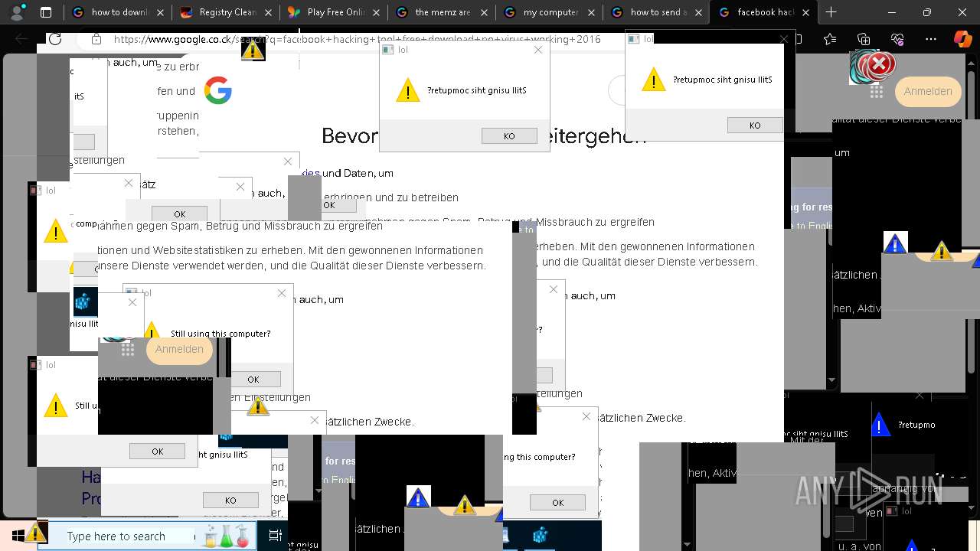Viewport: 980px width, 551px height.
Task: Click KO button near the taskbar search
Action: (230, 500)
